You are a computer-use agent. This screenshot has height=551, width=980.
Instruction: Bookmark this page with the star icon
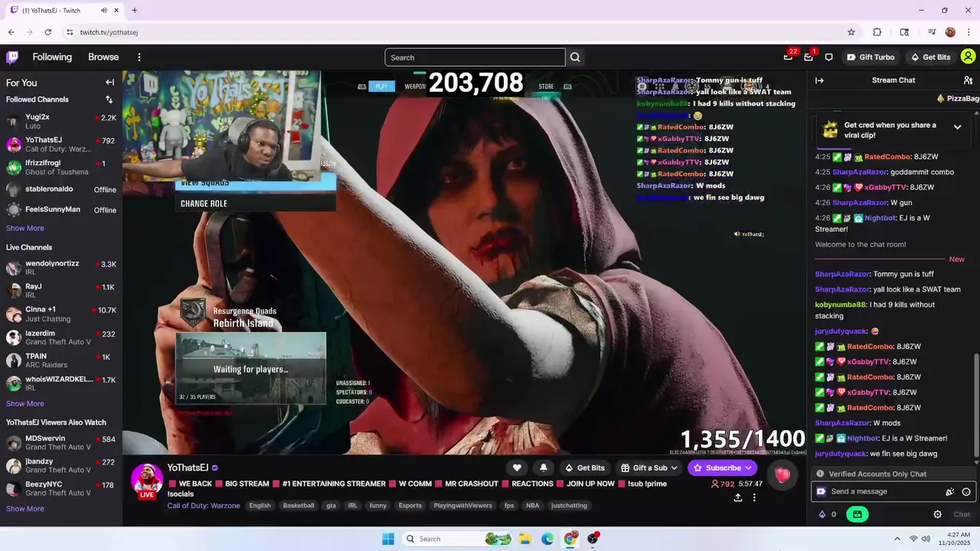click(851, 32)
